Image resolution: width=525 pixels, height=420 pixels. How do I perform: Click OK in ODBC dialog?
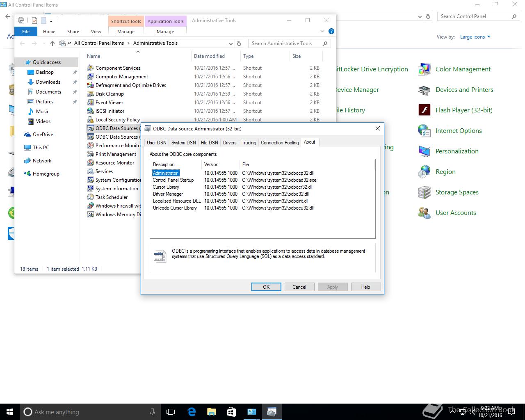point(266,287)
